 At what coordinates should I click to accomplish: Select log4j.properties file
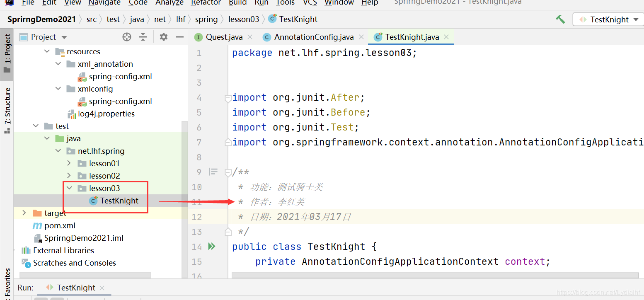(106, 114)
